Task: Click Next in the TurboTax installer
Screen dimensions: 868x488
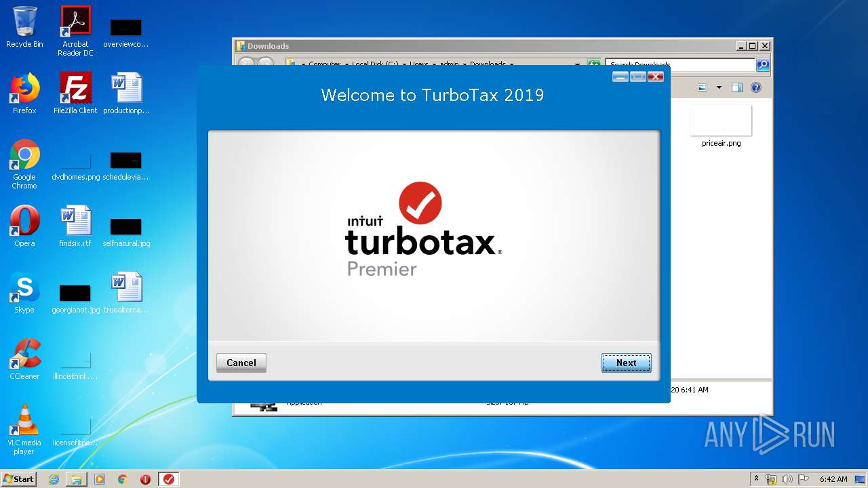Action: pyautogui.click(x=626, y=363)
